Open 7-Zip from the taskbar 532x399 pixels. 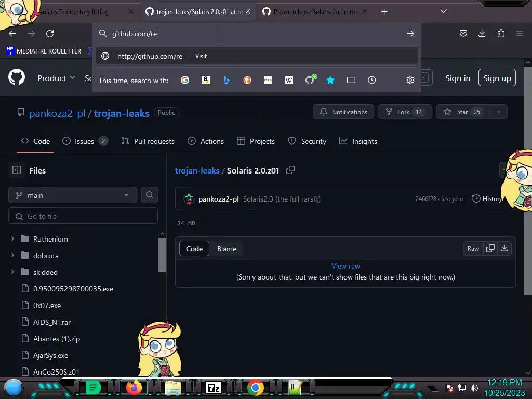(214, 388)
